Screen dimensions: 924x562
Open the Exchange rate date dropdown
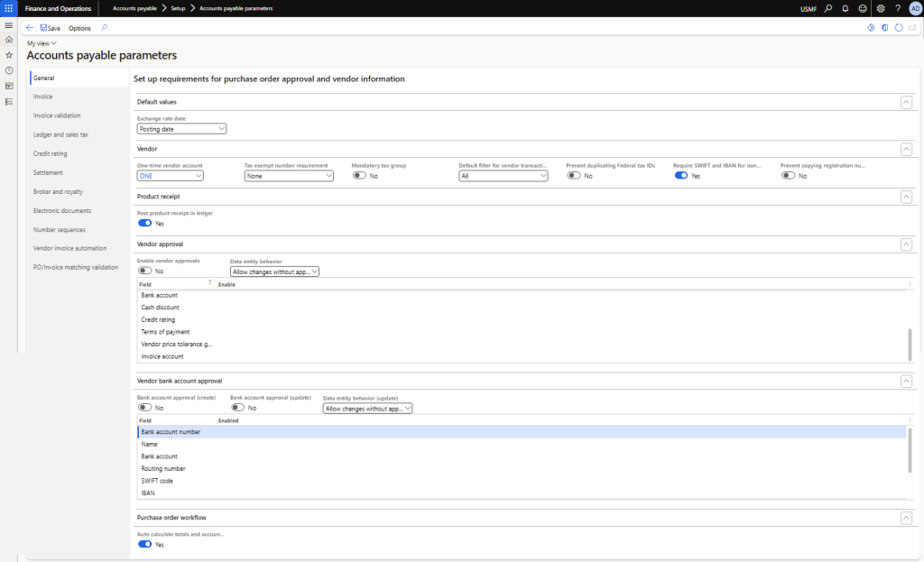point(181,129)
